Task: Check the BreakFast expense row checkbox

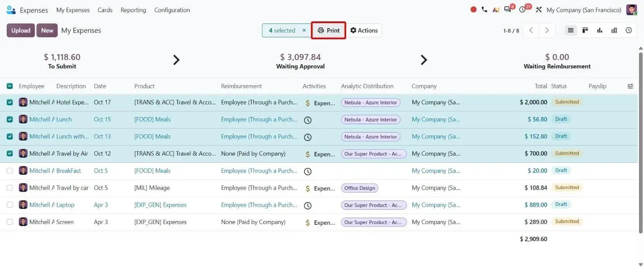Action: click(10, 171)
